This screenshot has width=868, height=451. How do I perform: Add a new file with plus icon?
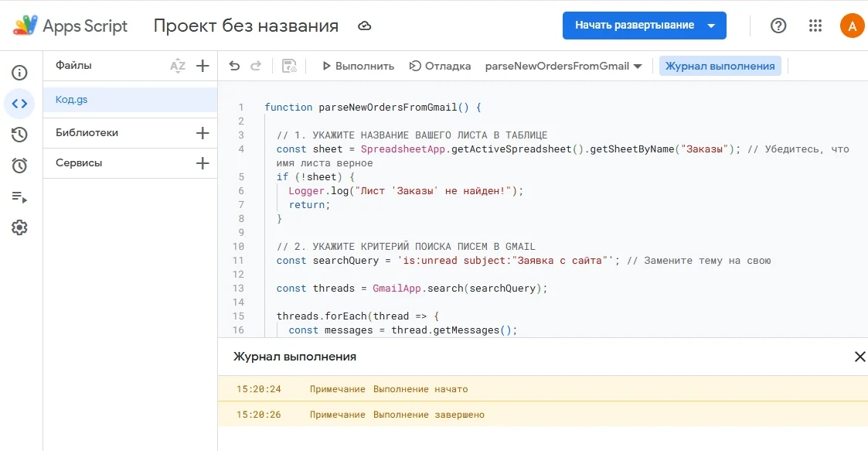coord(203,66)
